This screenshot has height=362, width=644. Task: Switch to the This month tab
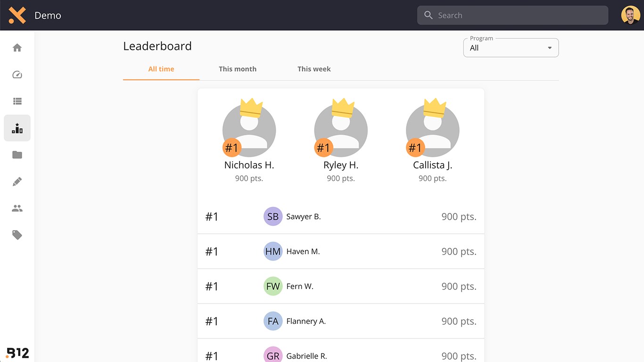point(238,69)
